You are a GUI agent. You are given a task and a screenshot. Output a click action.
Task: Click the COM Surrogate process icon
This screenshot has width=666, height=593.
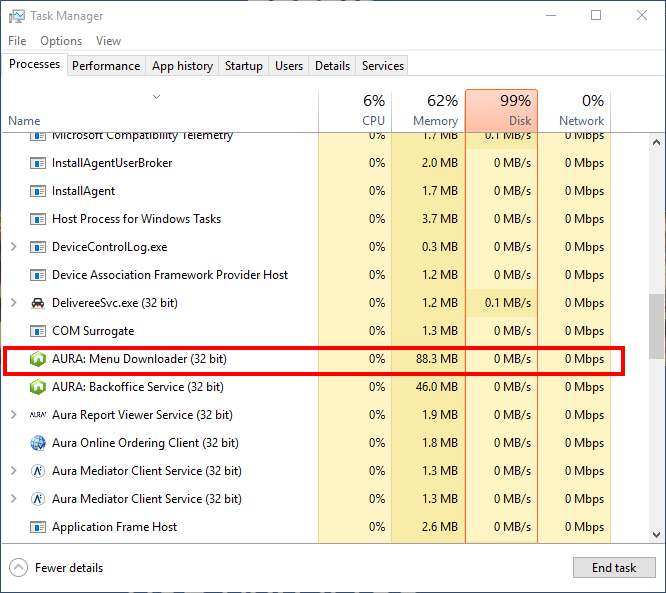point(38,331)
